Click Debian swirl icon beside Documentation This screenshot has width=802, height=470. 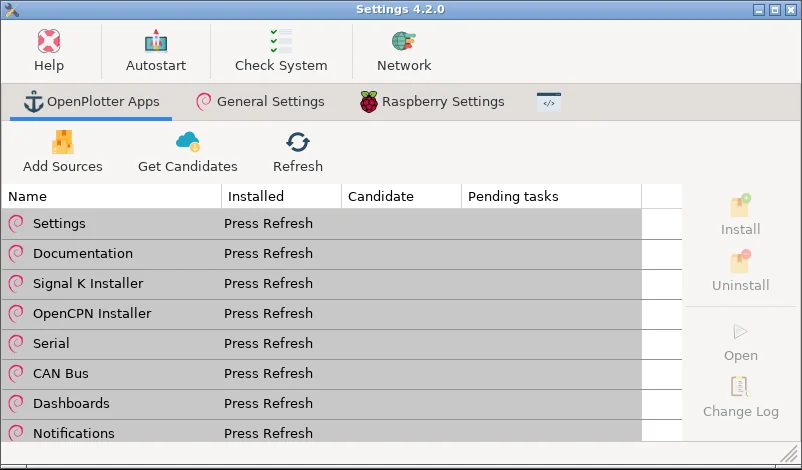pos(16,253)
